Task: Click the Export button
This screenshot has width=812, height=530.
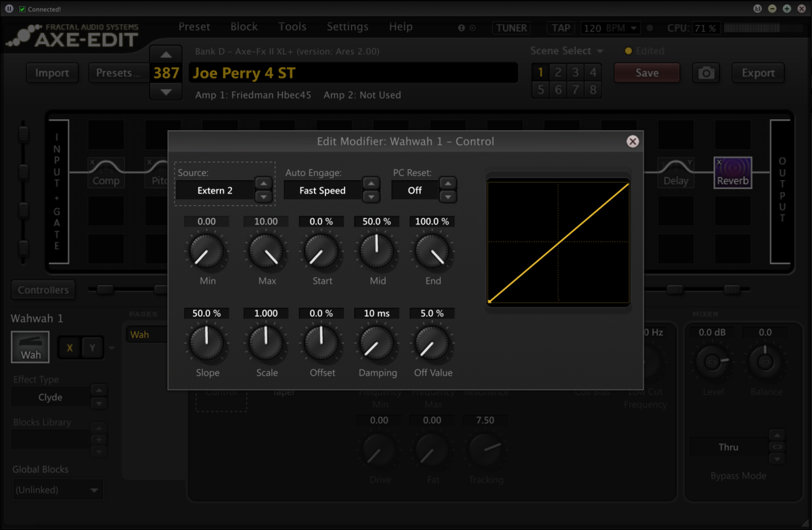Action: pyautogui.click(x=758, y=73)
